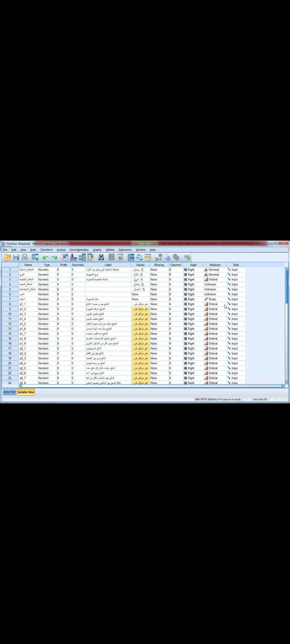This screenshot has width=290, height=644.
Task: Click the Values column header
Action: [140, 265]
